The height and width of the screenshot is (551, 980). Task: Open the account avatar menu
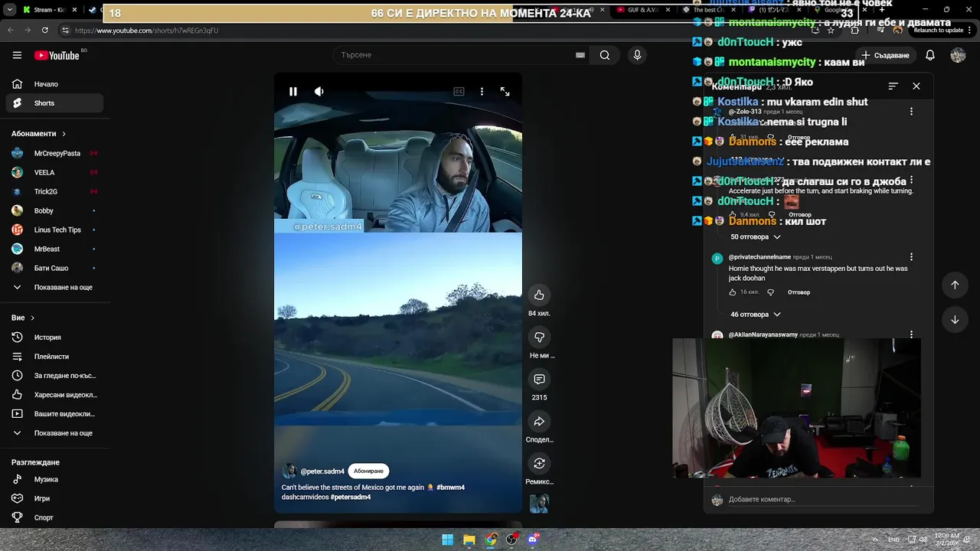point(958,55)
